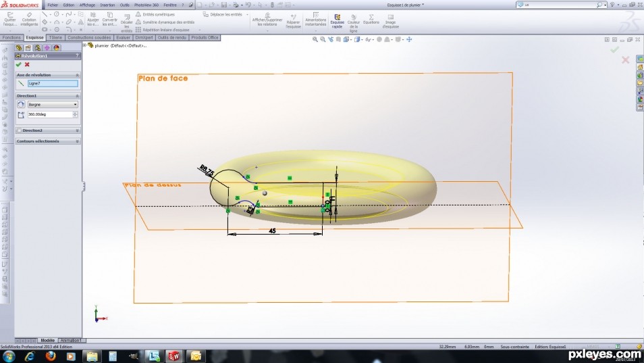Toggle Aimantations instantanées
The height and width of the screenshot is (363, 644).
click(315, 20)
